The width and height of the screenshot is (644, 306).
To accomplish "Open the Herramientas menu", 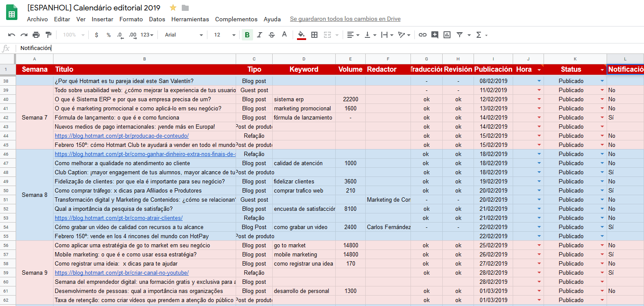I will [x=190, y=19].
